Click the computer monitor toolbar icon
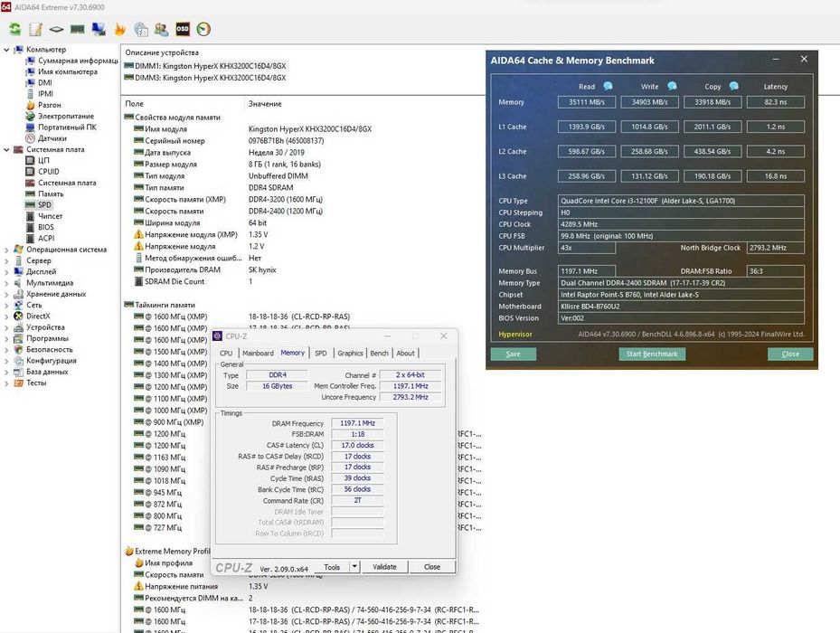This screenshot has height=633, width=840. pos(99,29)
